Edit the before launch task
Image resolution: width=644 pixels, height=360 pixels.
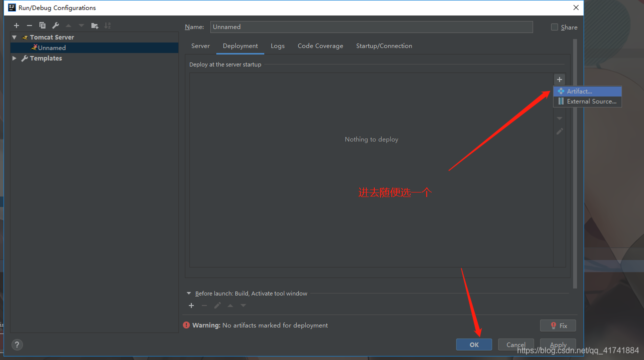click(217, 305)
